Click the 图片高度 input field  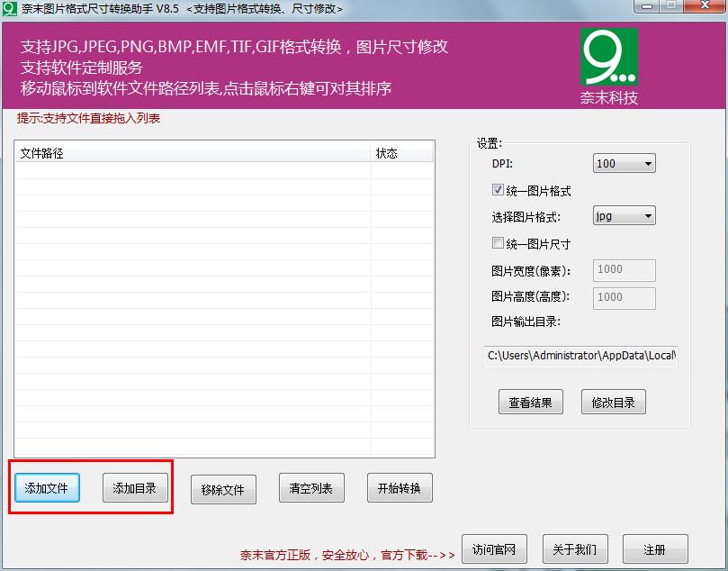(x=625, y=296)
